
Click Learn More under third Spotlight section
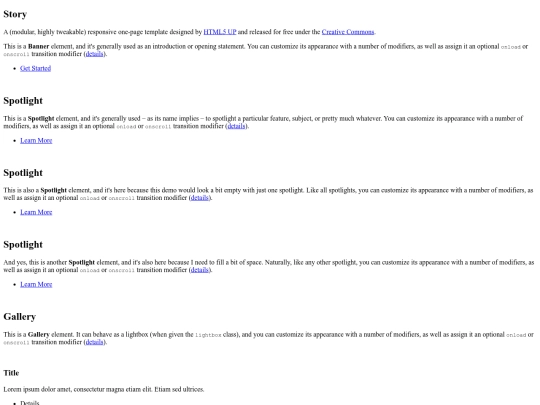pos(36,284)
